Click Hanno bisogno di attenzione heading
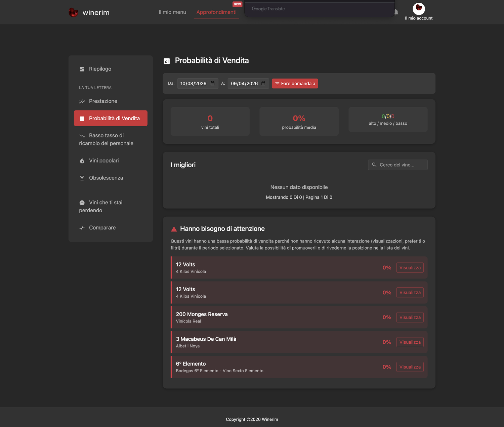 point(222,229)
